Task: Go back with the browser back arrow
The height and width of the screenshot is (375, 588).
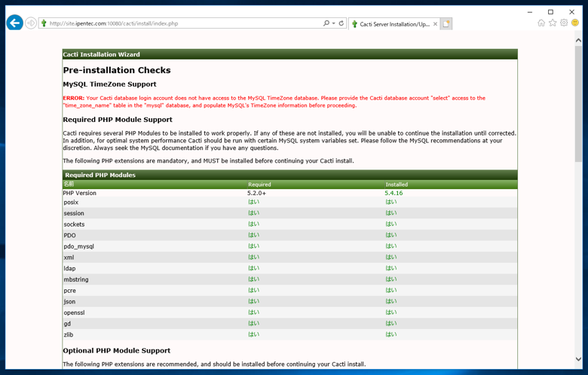Action: coord(14,23)
